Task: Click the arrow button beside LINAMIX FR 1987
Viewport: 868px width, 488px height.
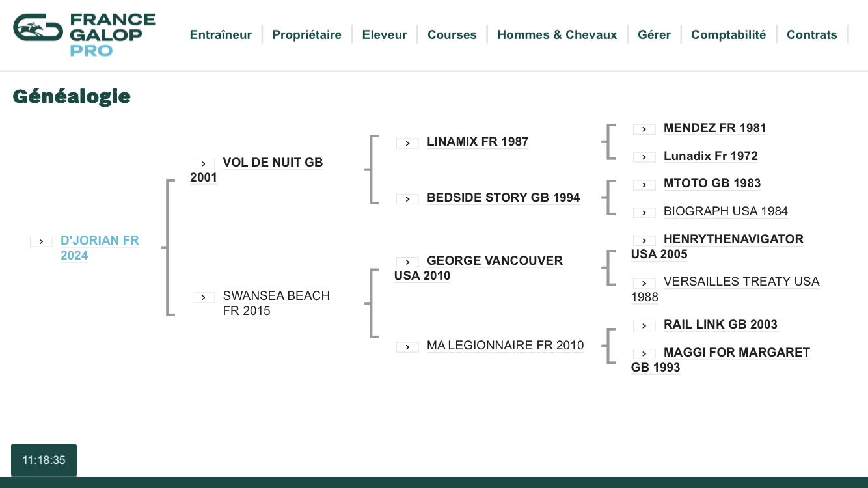Action: (x=407, y=143)
